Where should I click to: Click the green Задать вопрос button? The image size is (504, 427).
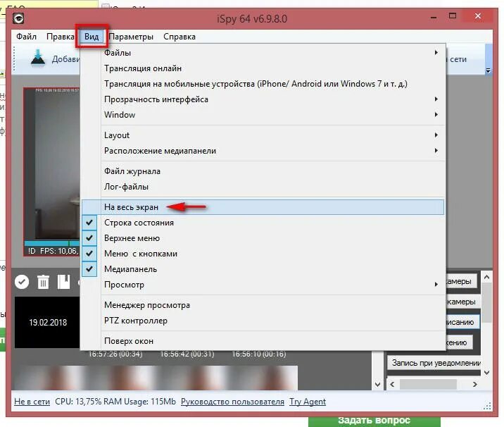374,421
